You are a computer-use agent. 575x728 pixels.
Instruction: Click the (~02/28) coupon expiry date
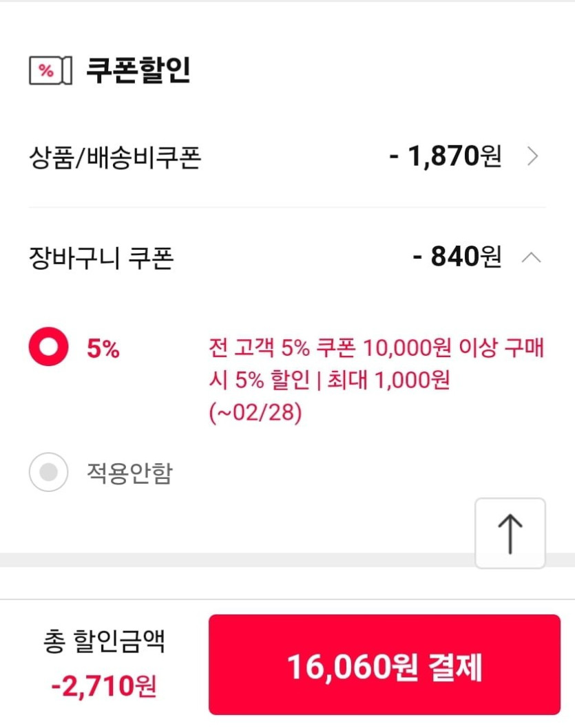click(255, 414)
